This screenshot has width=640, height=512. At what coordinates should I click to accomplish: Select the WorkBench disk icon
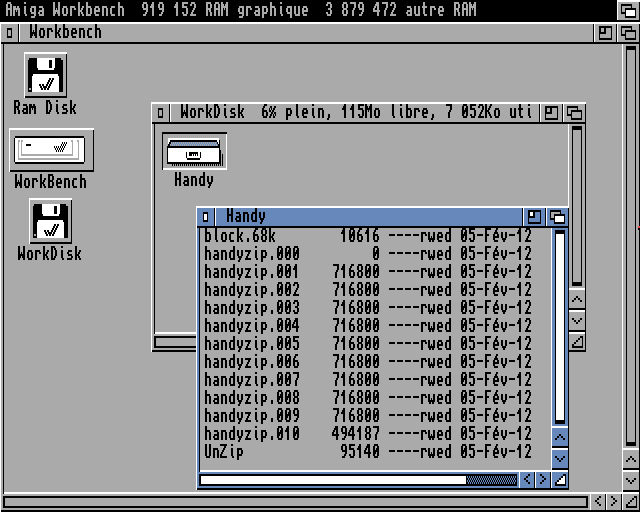click(x=51, y=150)
